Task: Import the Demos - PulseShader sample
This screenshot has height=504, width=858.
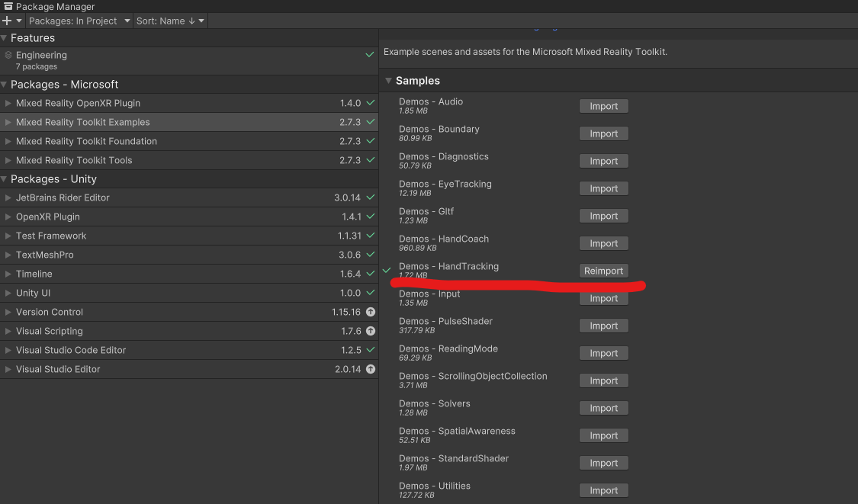Action: [603, 326]
